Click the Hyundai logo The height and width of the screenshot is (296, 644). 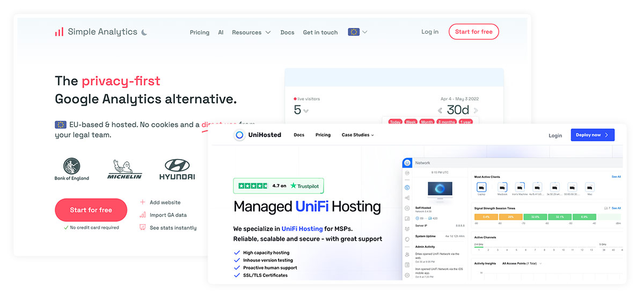click(x=177, y=169)
